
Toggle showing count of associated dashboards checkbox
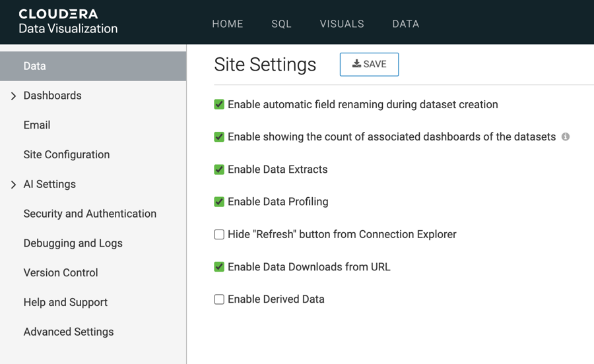click(x=219, y=137)
